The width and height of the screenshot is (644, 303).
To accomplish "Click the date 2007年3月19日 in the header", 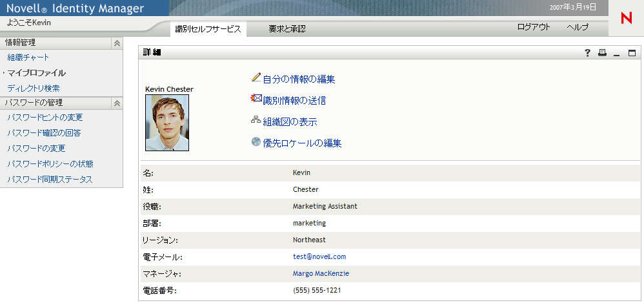I will pos(573,7).
